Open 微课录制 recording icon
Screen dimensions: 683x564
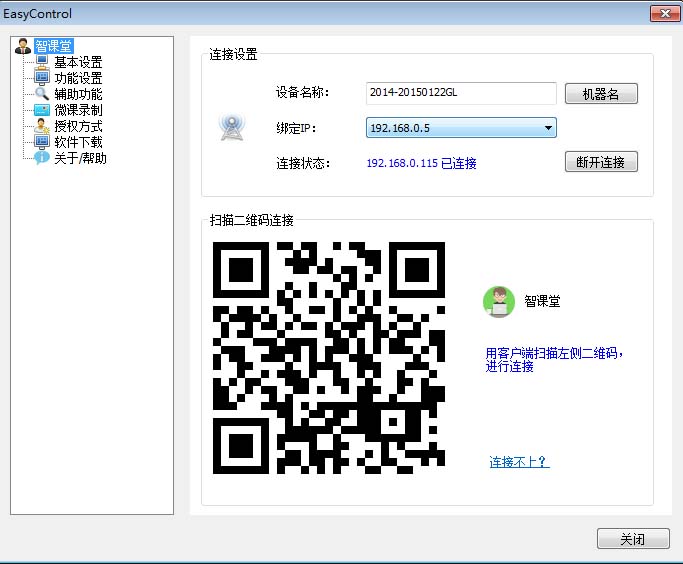[42, 110]
